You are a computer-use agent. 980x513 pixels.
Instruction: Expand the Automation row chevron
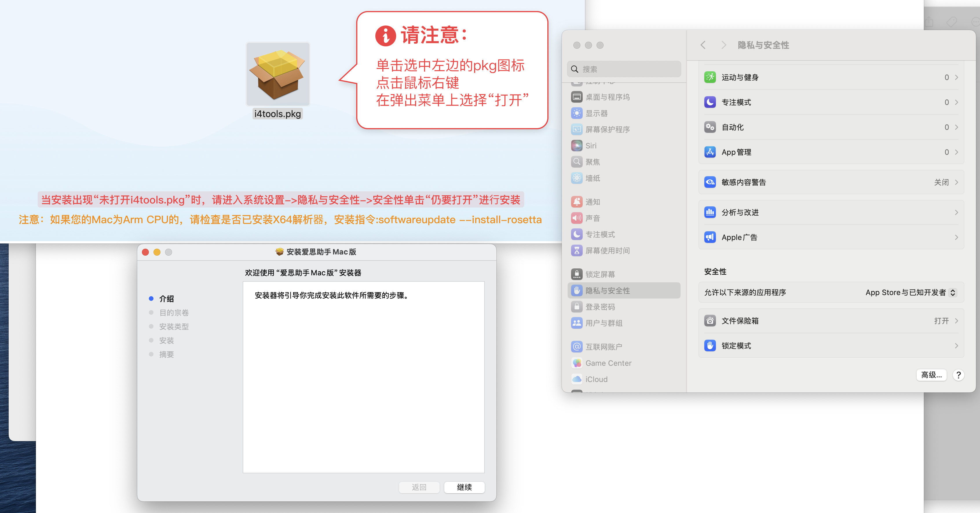click(x=957, y=127)
